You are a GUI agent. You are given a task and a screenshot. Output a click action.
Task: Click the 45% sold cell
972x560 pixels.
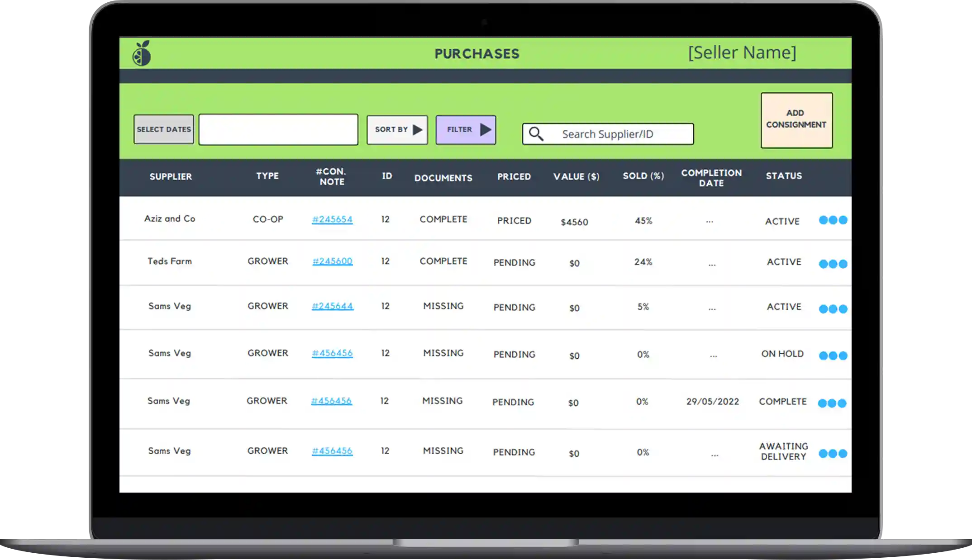(643, 221)
